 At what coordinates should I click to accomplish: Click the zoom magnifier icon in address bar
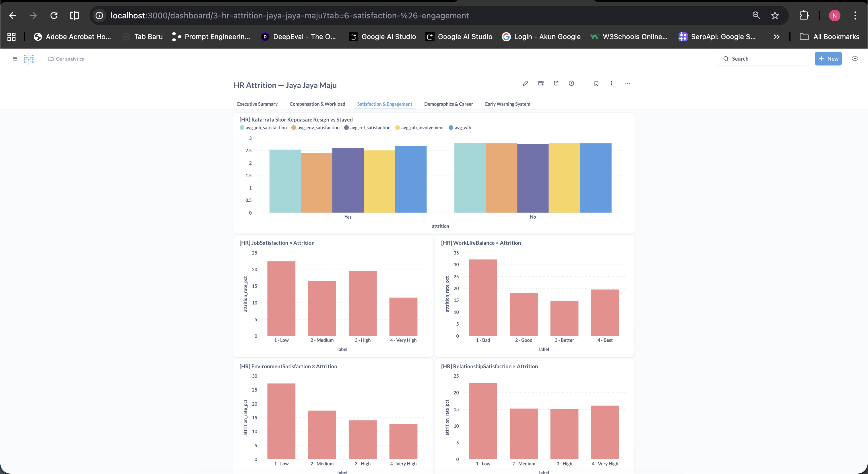[x=756, y=16]
